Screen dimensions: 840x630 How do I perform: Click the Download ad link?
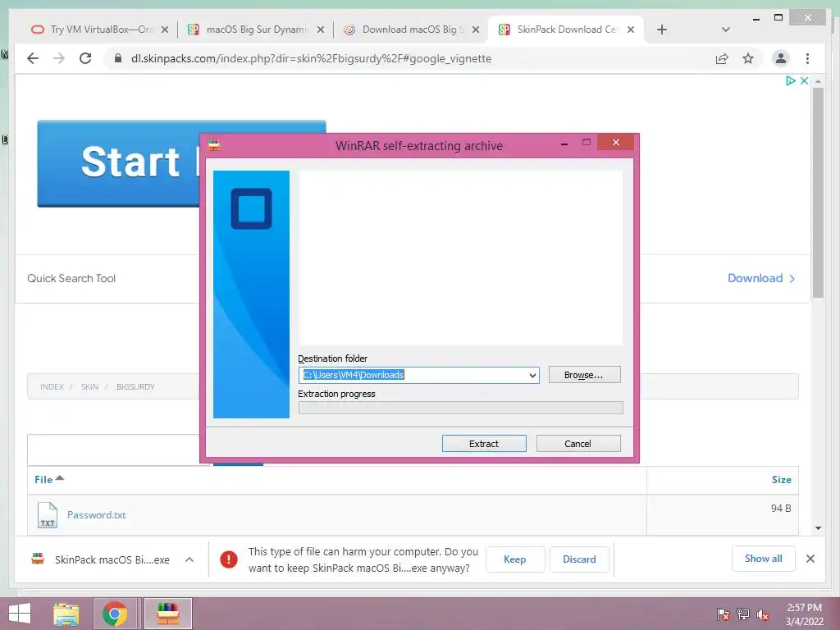(760, 278)
